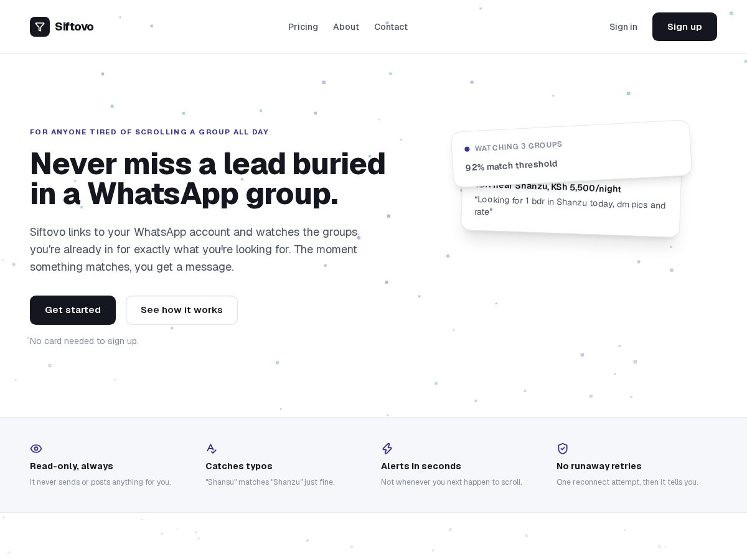Click the tagline "For anyone tired of scrolling"
Screen dimensions: 747x560
pyautogui.click(x=149, y=132)
